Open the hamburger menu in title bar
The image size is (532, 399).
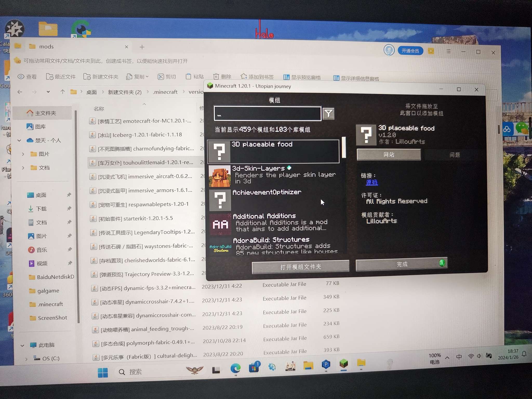tap(448, 51)
